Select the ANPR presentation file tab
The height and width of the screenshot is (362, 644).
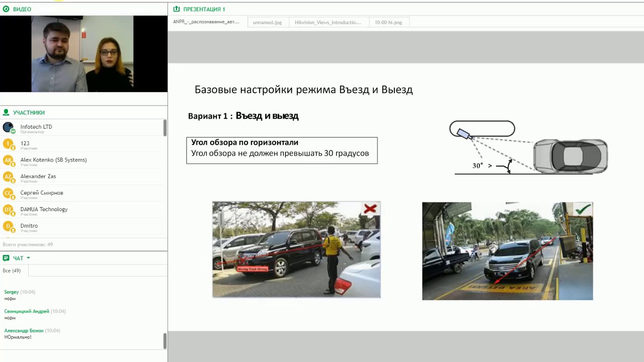207,22
